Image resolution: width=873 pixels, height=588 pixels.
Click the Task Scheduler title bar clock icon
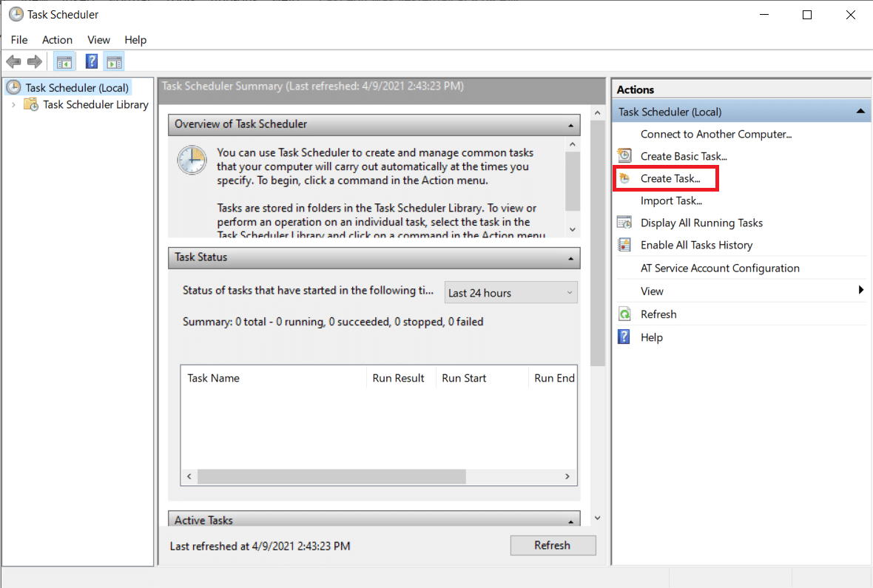tap(16, 15)
